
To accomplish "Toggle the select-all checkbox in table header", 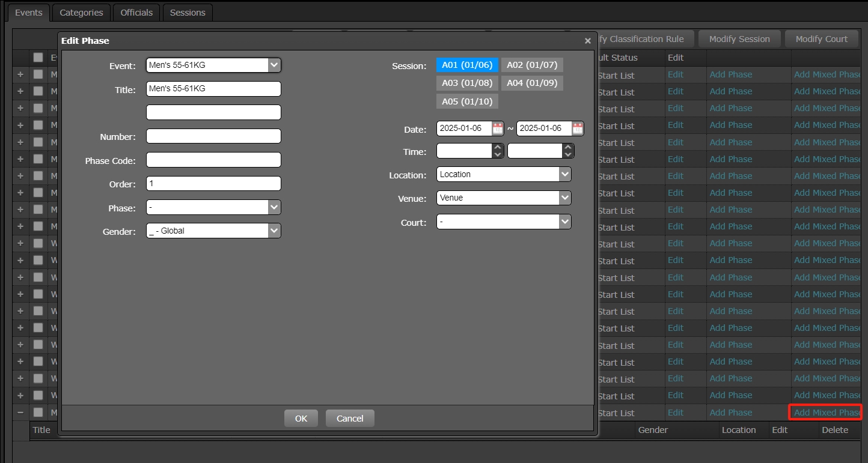I will point(38,58).
